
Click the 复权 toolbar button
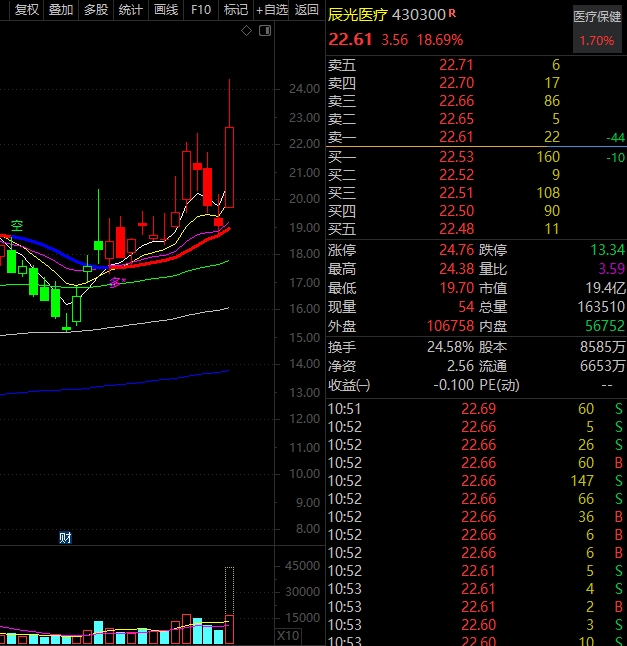[26, 9]
